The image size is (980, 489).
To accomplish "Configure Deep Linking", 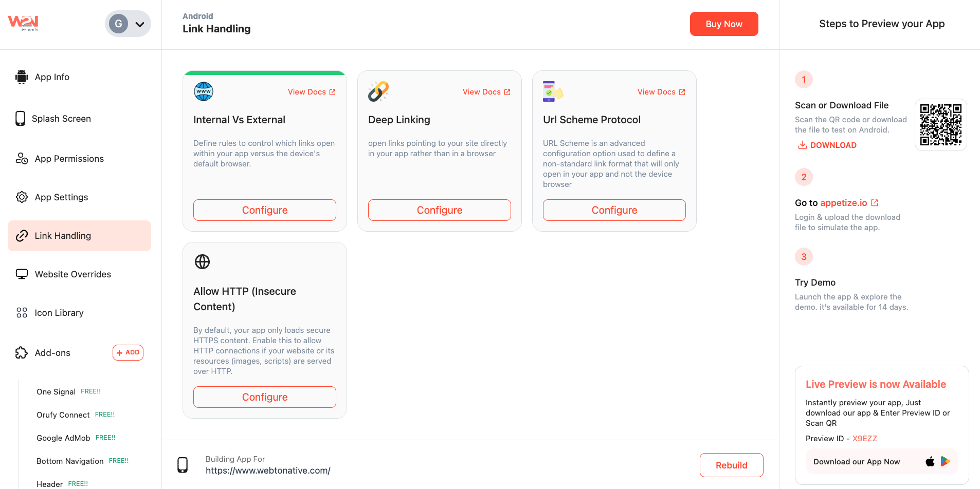I will (440, 210).
